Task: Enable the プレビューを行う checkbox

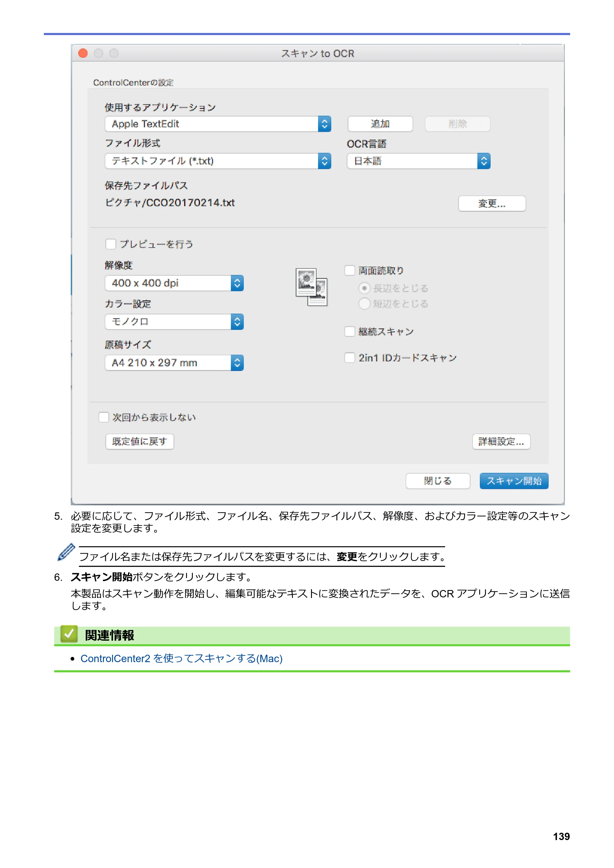Action: coord(111,244)
